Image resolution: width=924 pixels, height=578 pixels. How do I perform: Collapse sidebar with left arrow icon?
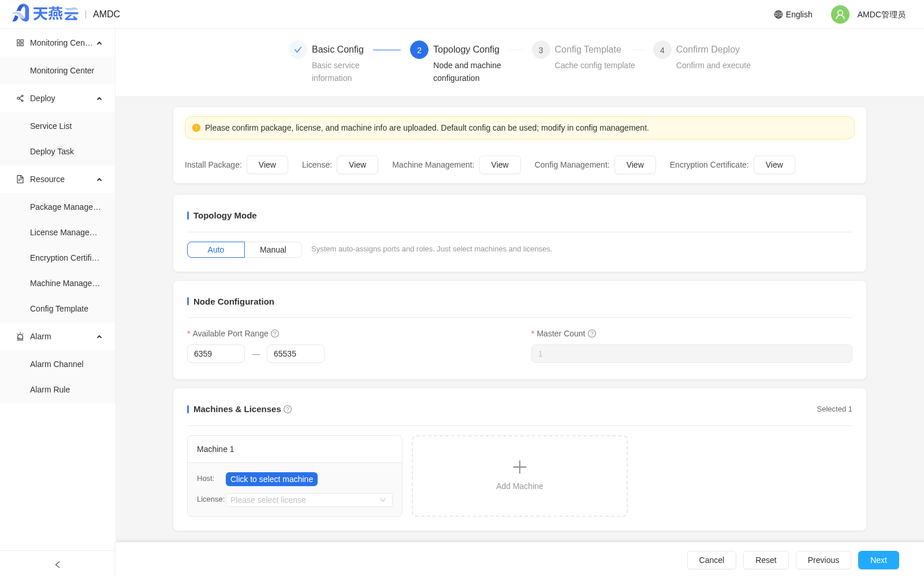tap(57, 565)
